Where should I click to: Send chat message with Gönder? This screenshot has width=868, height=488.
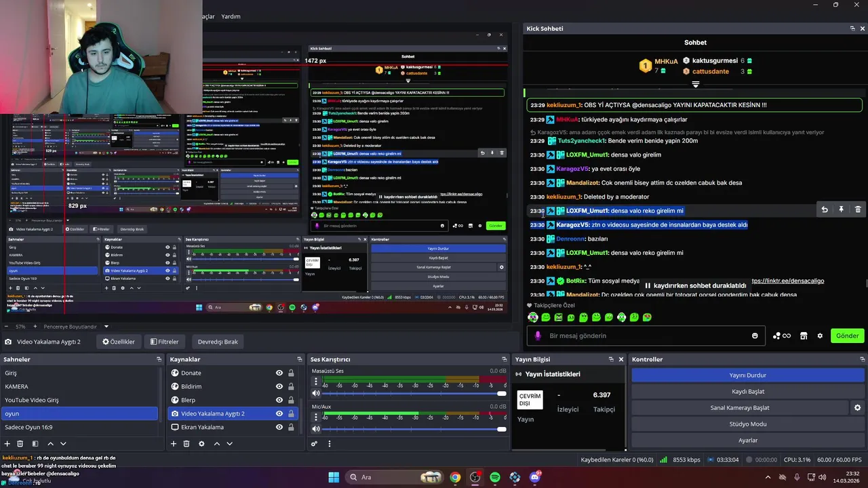(x=847, y=335)
